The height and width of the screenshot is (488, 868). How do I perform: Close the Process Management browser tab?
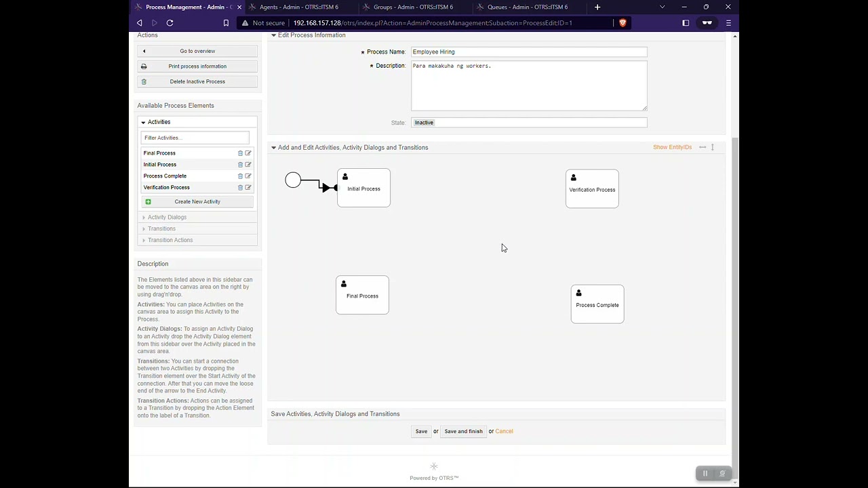pos(239,7)
